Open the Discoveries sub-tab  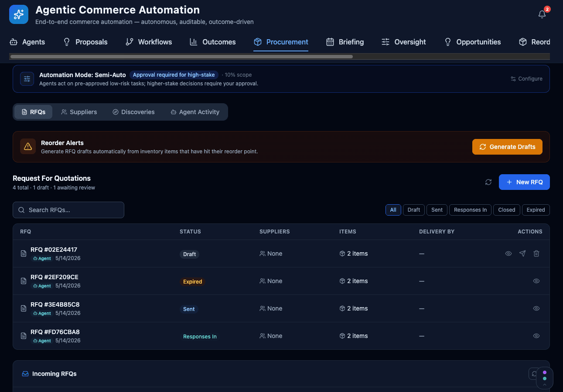(x=133, y=112)
